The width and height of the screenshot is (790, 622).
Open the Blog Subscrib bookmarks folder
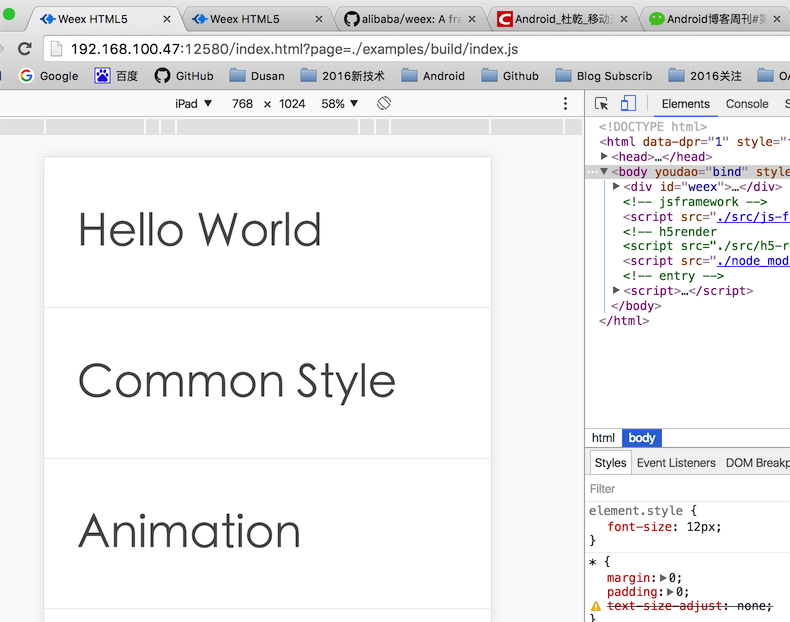click(x=604, y=76)
